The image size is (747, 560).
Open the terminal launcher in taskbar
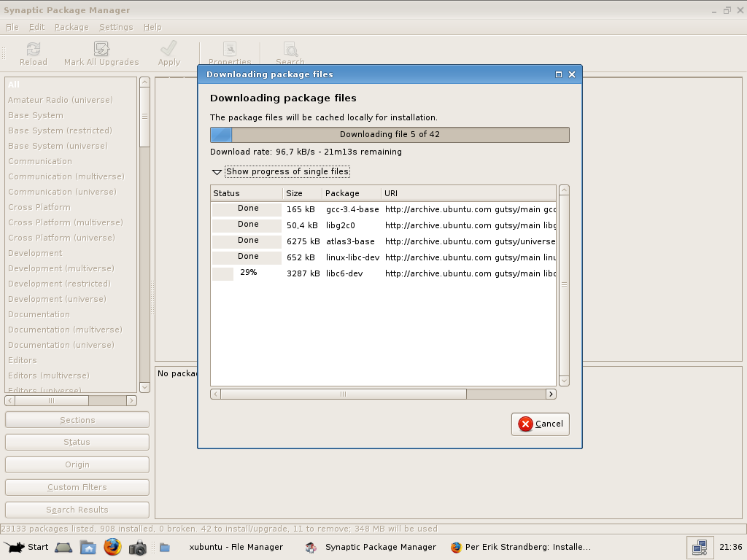click(63, 547)
